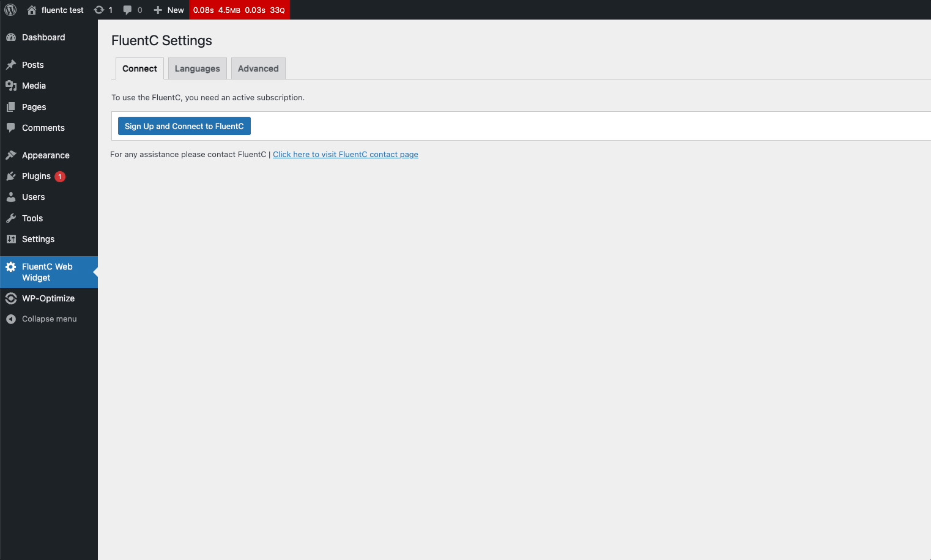
Task: Click the 0.03s query time stat
Action: point(255,10)
